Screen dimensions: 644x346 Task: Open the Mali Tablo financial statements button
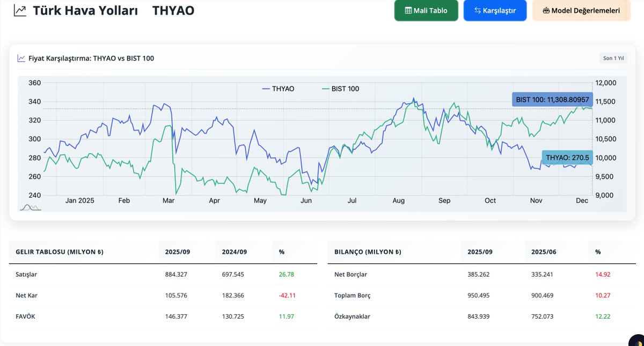[426, 11]
